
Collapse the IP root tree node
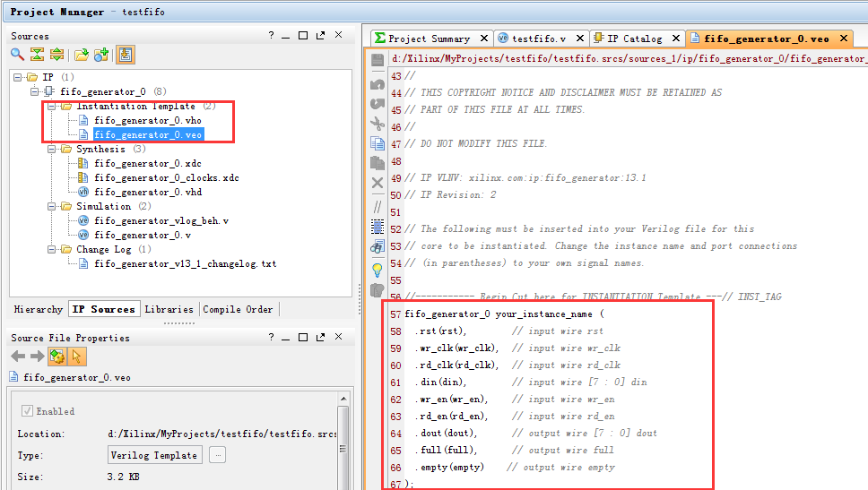click(x=18, y=77)
